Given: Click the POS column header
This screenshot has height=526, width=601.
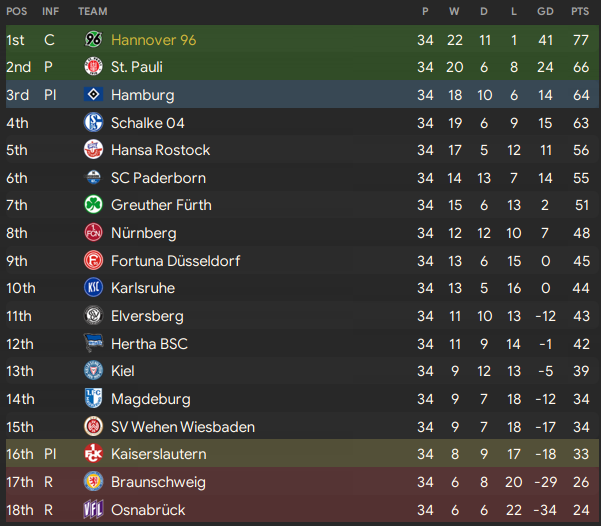Looking at the screenshot, I should click(16, 12).
